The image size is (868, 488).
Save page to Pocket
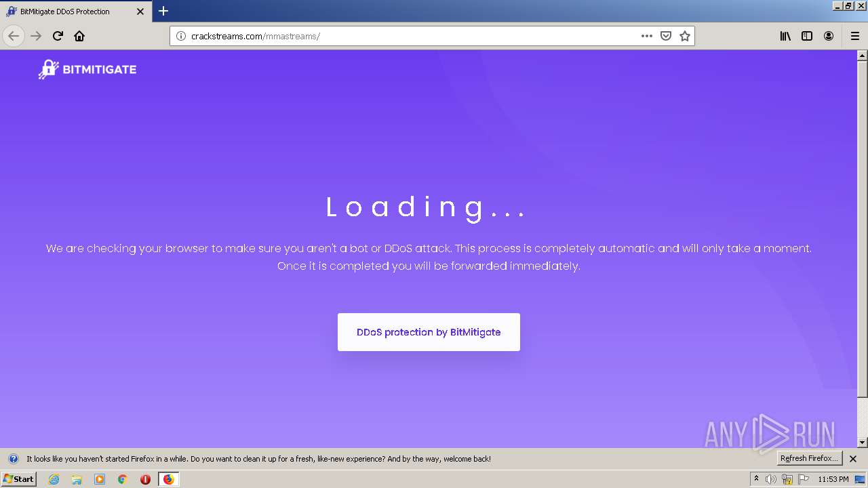click(x=666, y=36)
